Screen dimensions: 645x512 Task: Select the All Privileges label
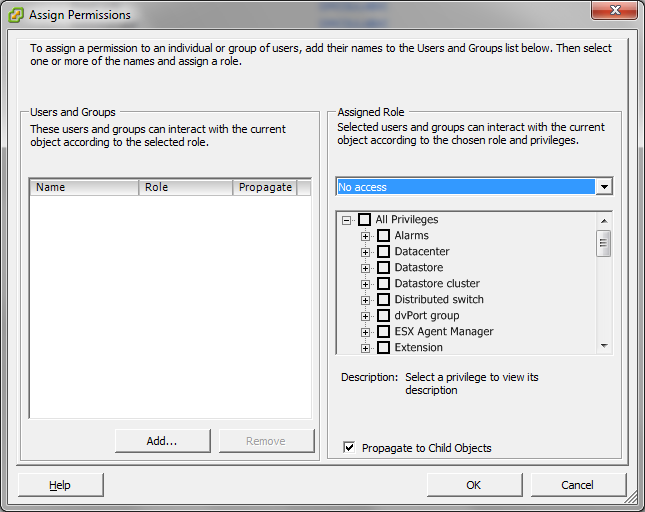click(406, 220)
